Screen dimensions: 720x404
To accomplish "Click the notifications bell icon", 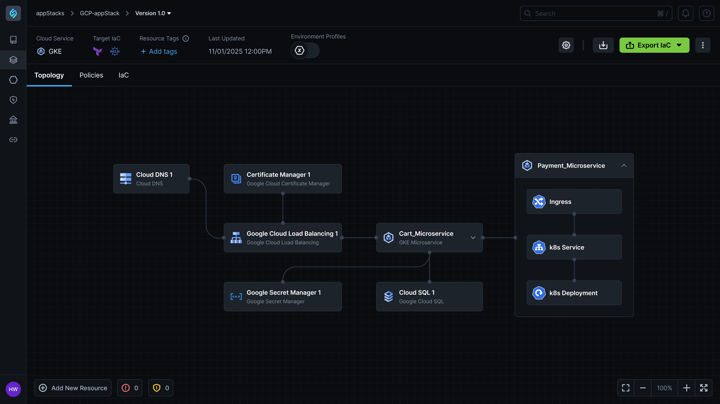I will 686,13.
